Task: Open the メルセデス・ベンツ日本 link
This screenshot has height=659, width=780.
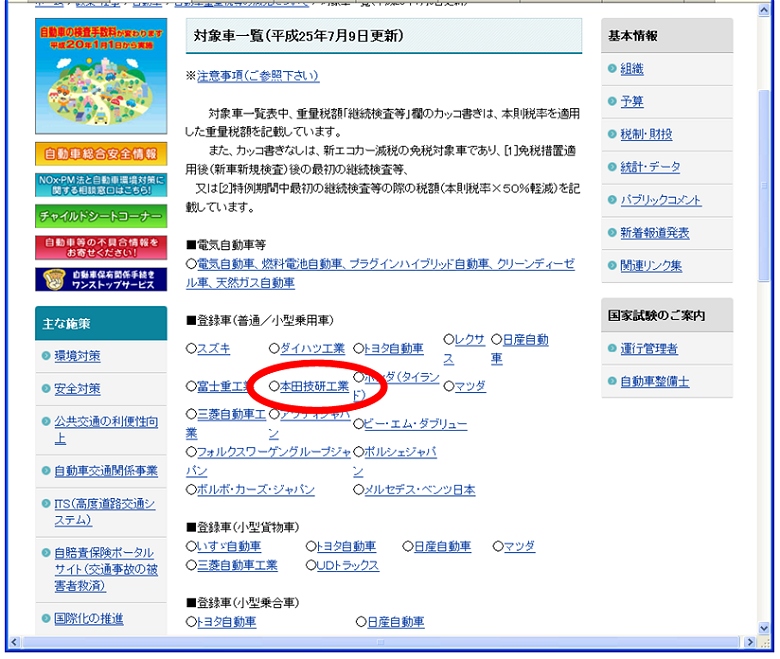Action: (x=419, y=490)
